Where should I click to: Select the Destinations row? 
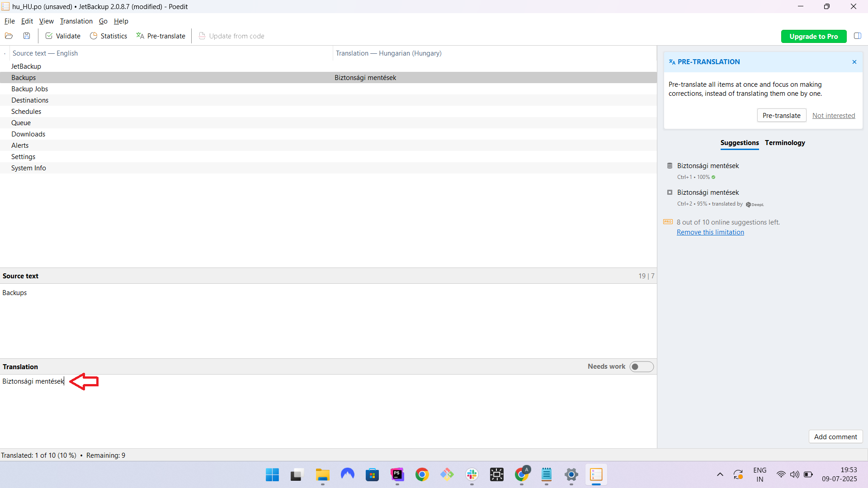[x=328, y=100]
